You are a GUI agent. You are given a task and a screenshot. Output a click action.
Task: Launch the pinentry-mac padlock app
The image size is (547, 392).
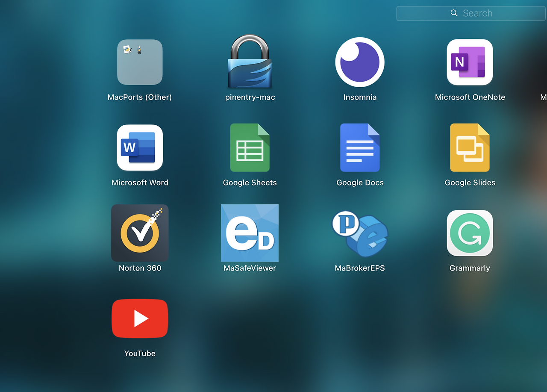[x=250, y=62]
